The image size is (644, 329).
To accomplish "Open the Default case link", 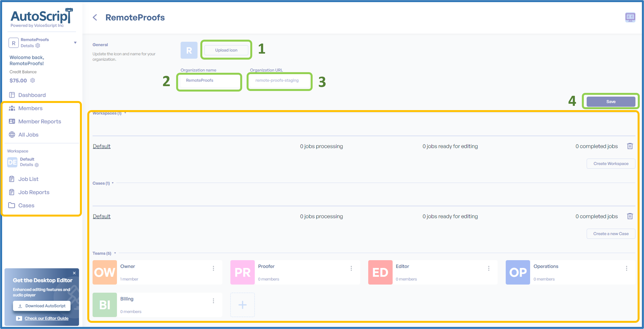I will click(x=101, y=216).
